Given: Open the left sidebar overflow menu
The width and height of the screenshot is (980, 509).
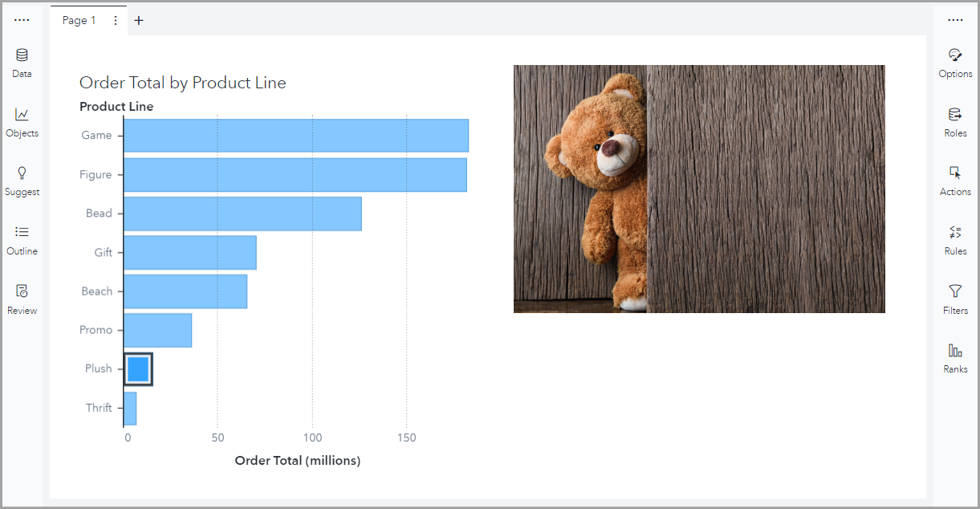Looking at the screenshot, I should (x=22, y=18).
